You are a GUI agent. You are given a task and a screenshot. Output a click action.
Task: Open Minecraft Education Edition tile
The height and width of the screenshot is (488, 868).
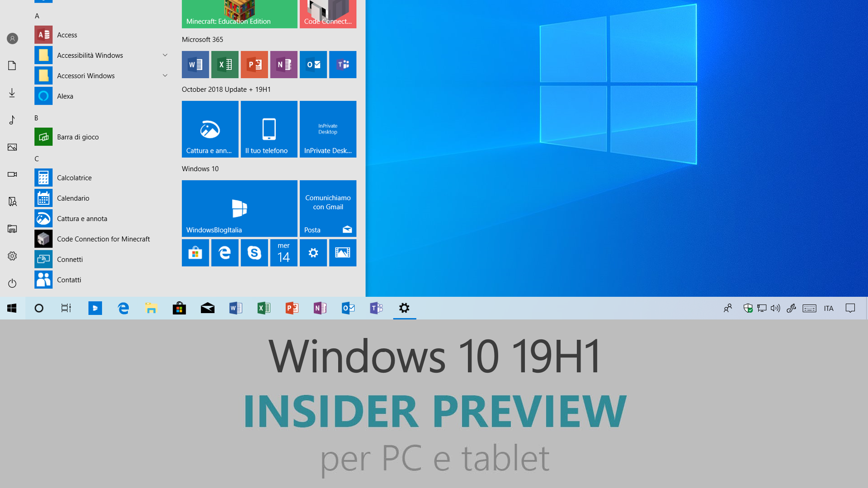pos(239,14)
